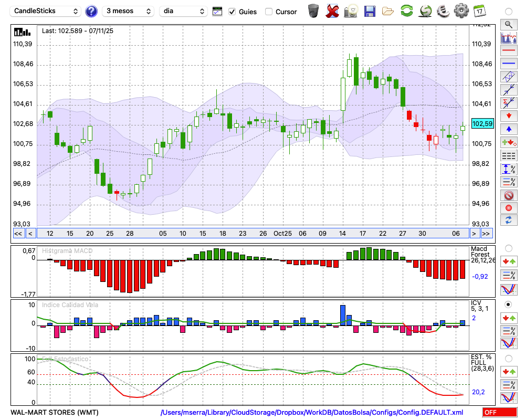Select the red horizontal line drawing tool
525x420 pixels.
click(508, 50)
